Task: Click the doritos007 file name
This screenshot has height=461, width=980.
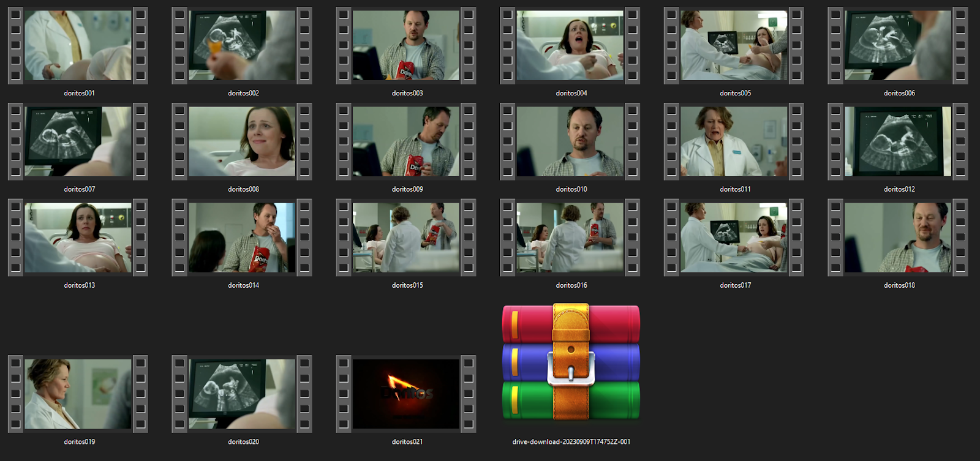Action: (80, 189)
